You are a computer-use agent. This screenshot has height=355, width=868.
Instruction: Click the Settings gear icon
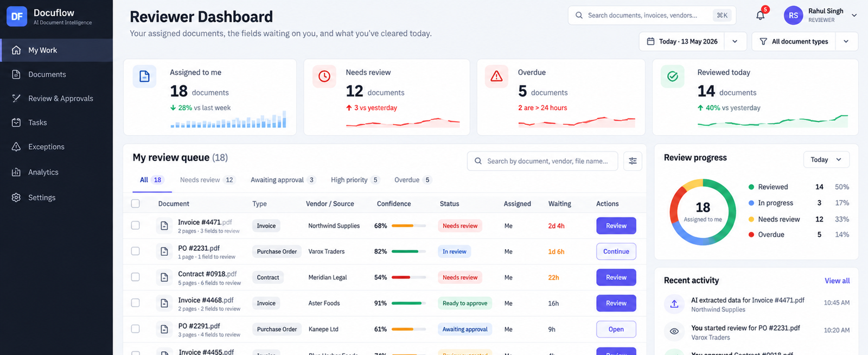click(16, 198)
